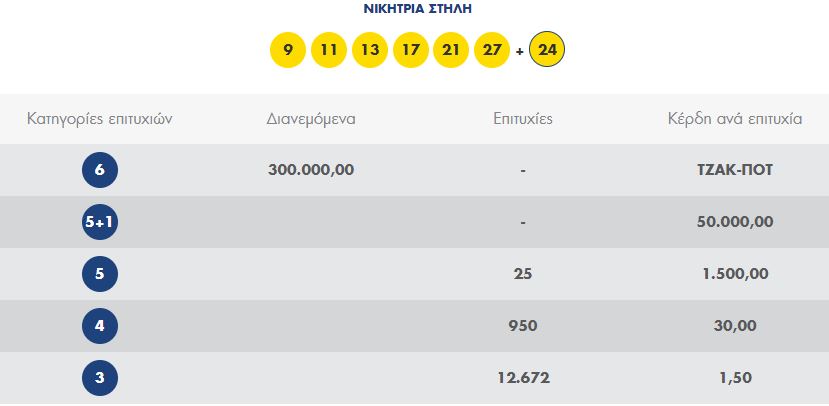This screenshot has width=829, height=406.
Task: Select the yellow number 21 ball
Action: coord(452,50)
